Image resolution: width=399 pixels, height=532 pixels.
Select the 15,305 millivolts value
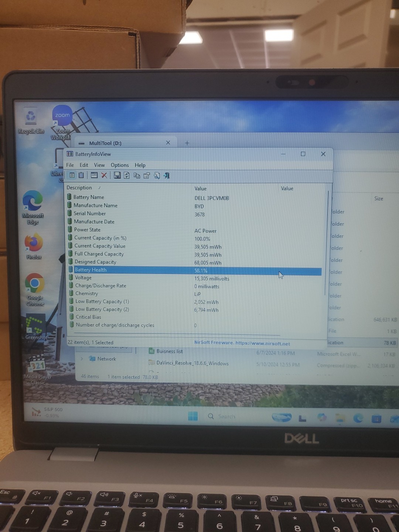(x=212, y=279)
